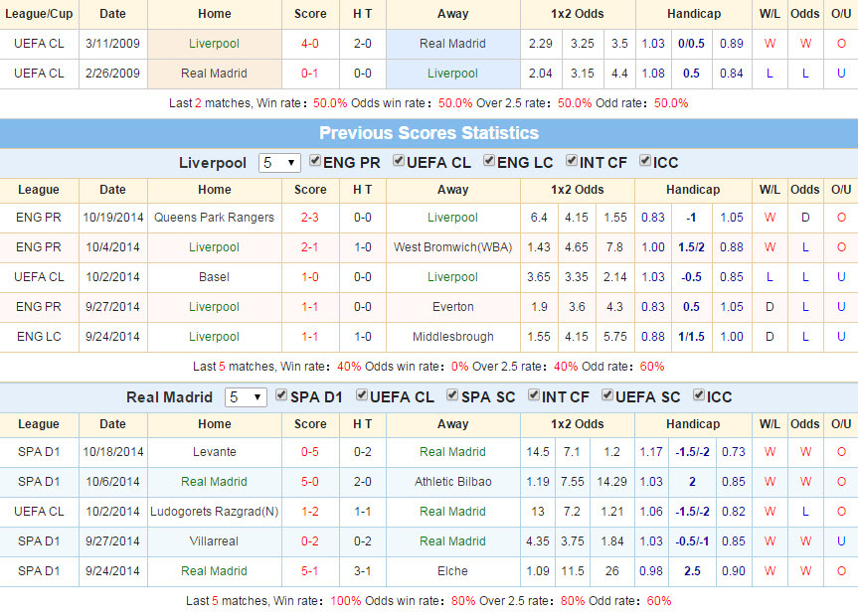Click the 40% win rate in Liverpool summary
Screen dimensions: 858x616
pyautogui.click(x=349, y=367)
